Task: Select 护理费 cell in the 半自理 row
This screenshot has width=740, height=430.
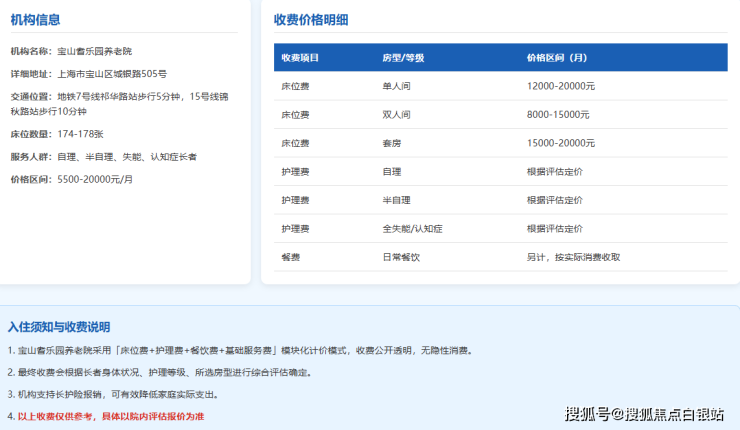Action: [x=295, y=200]
